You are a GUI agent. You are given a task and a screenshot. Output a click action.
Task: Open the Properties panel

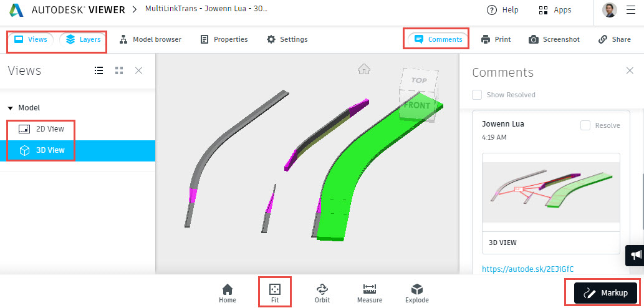coord(224,39)
